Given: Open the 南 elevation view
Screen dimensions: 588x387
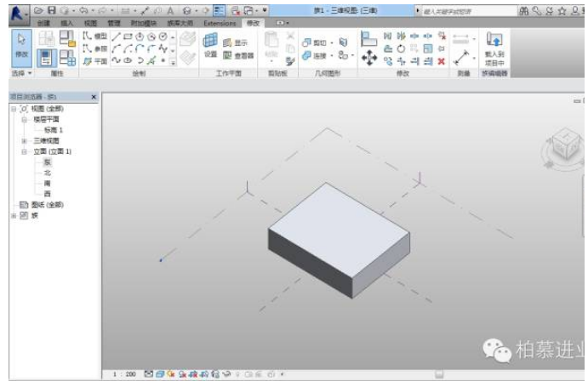Looking at the screenshot, I should (x=48, y=182).
